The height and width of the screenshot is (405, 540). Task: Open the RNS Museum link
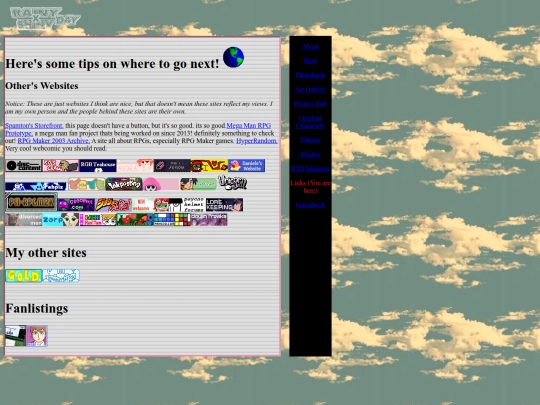click(310, 169)
